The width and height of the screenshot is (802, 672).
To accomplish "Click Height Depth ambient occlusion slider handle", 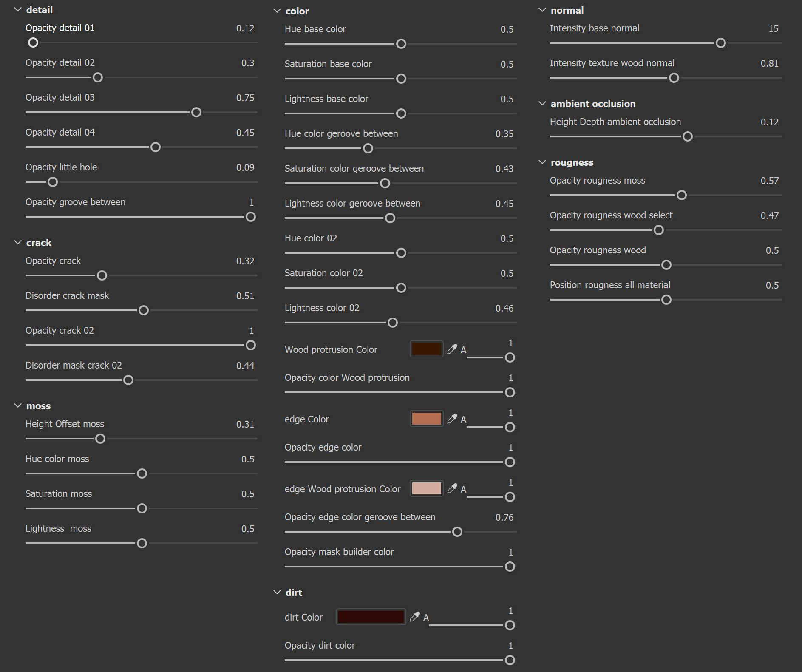I will [x=688, y=136].
